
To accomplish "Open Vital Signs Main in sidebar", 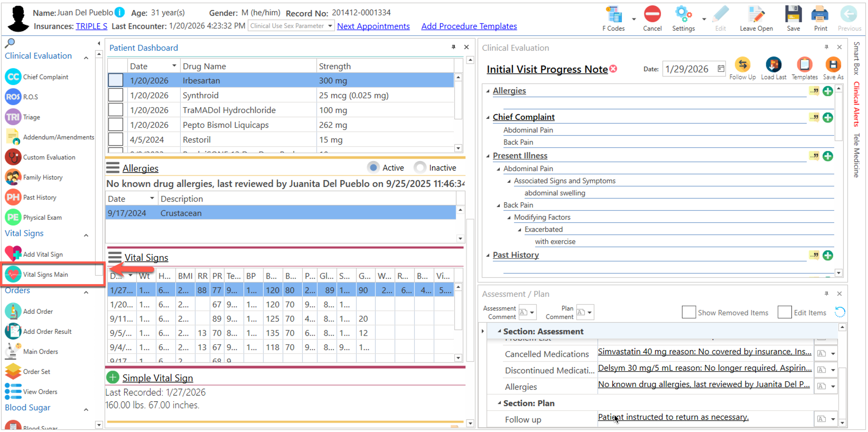I will 45,274.
